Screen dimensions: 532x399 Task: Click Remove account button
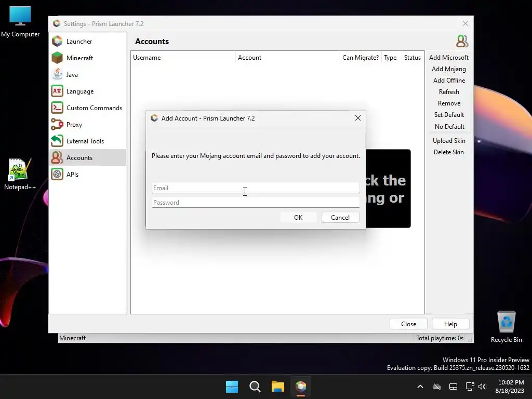click(448, 103)
